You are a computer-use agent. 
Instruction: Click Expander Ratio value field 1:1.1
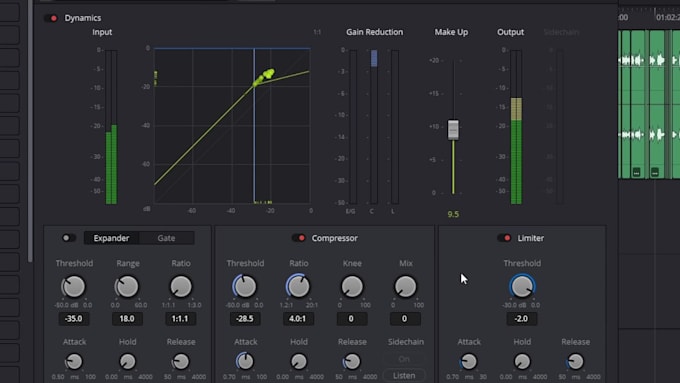click(180, 319)
